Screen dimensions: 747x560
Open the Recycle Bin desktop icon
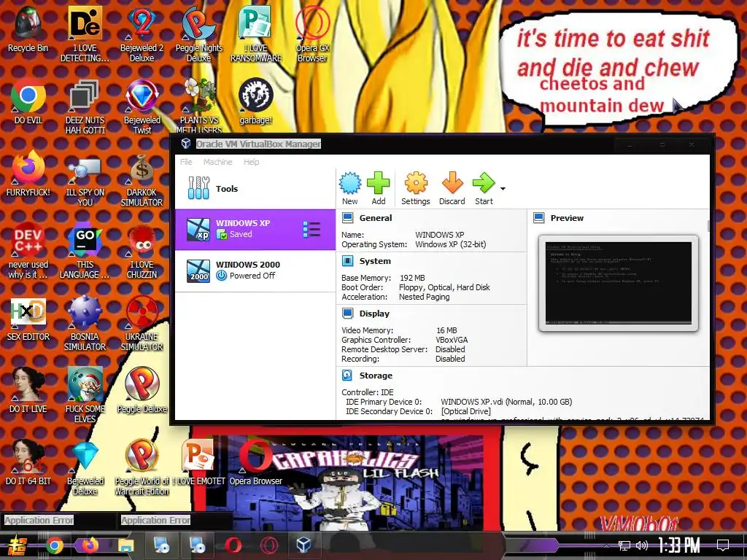pos(28,29)
